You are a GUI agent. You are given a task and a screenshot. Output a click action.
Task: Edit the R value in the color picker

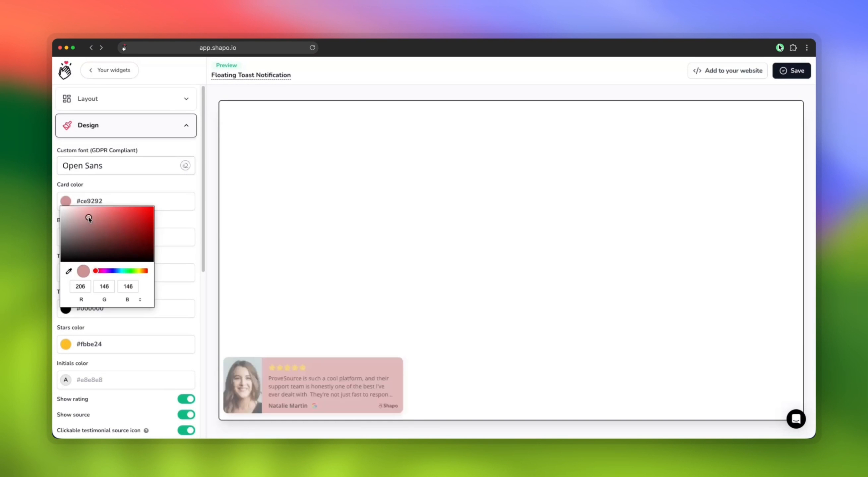pyautogui.click(x=80, y=286)
